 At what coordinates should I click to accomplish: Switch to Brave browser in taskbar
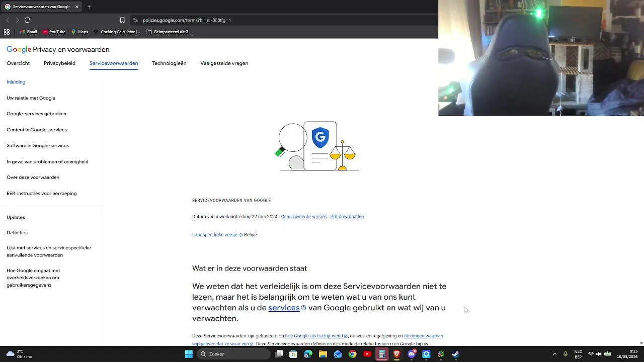pyautogui.click(x=397, y=354)
